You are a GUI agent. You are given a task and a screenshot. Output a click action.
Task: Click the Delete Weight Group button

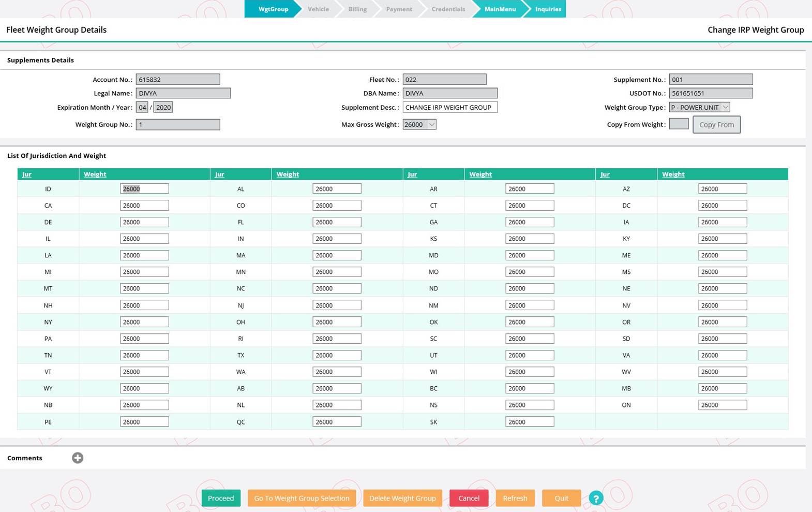click(402, 498)
